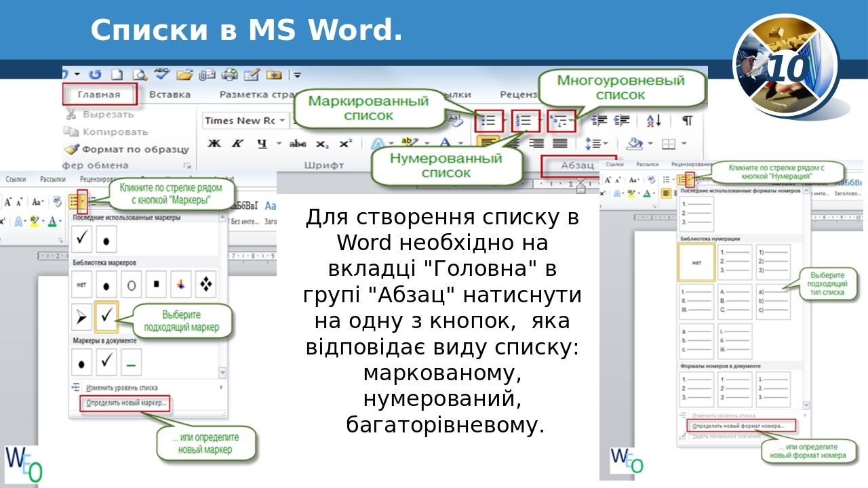
Task: Click the Undo arrow in quick access bar
Action: (95, 75)
